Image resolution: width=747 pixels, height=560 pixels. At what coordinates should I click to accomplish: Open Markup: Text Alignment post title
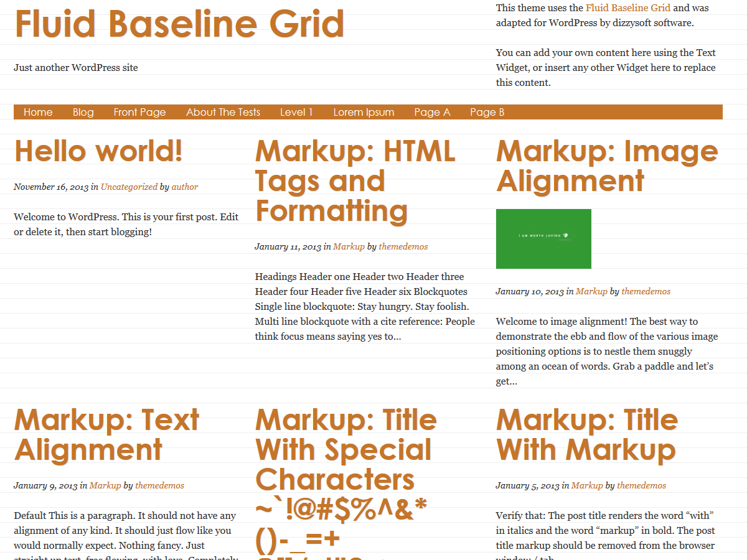click(x=106, y=435)
